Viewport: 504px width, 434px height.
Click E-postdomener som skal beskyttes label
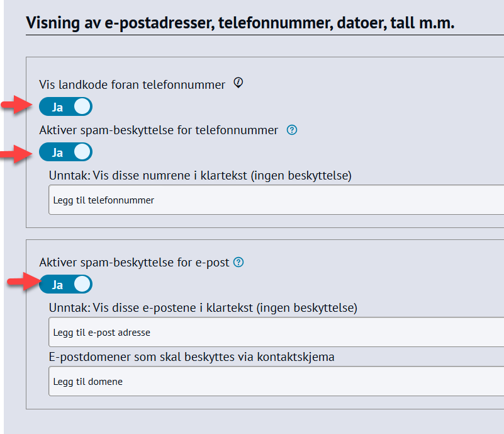point(191,357)
